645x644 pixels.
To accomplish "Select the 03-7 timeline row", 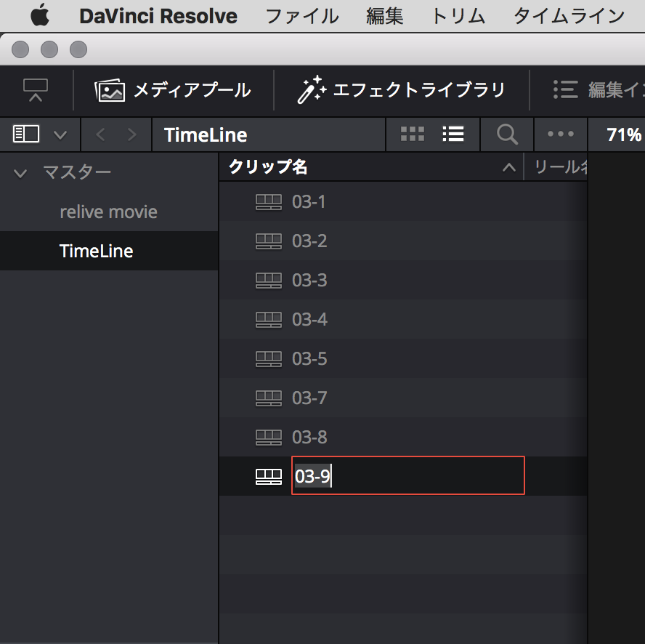I will tap(402, 398).
